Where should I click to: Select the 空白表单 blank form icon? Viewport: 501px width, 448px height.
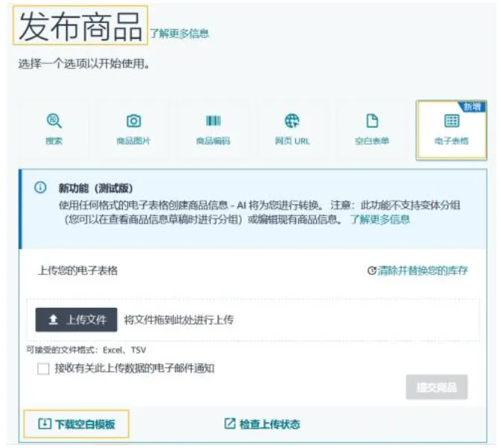tap(372, 121)
